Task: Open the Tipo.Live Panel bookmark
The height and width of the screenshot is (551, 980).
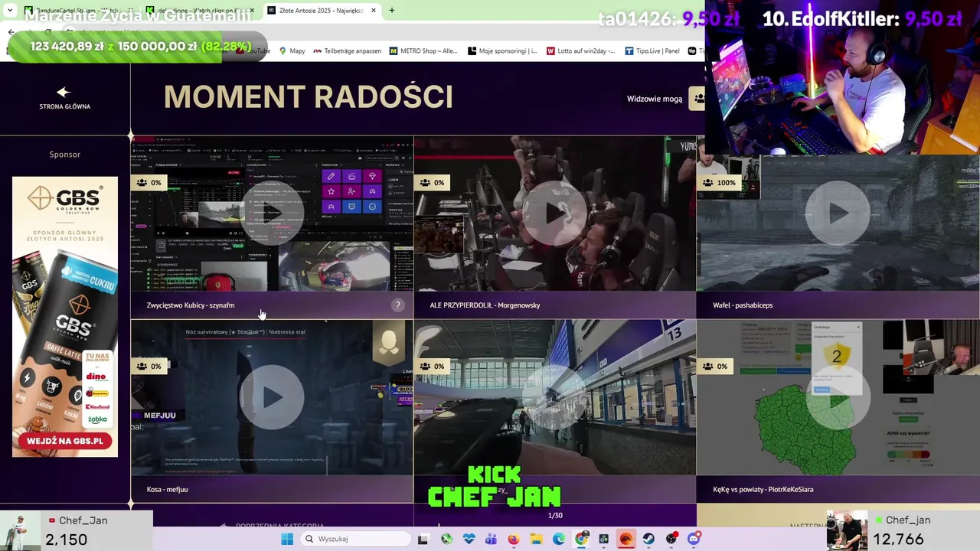Action: pyautogui.click(x=652, y=51)
